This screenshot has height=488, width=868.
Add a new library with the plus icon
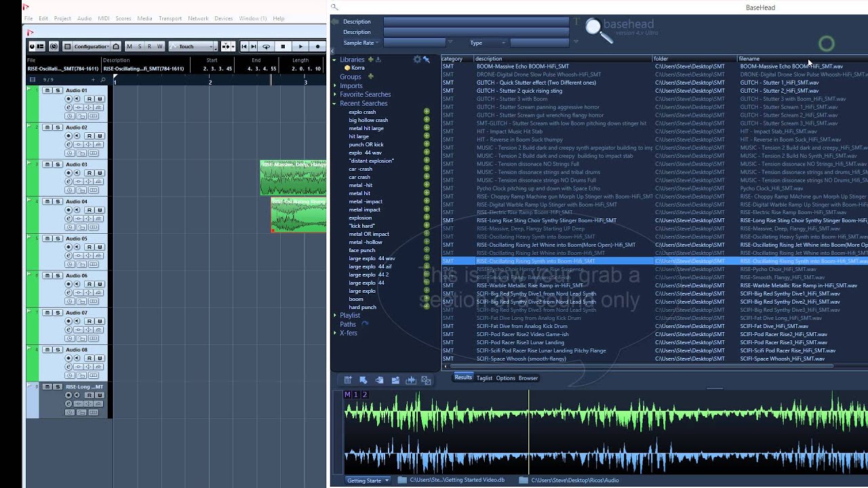point(370,60)
